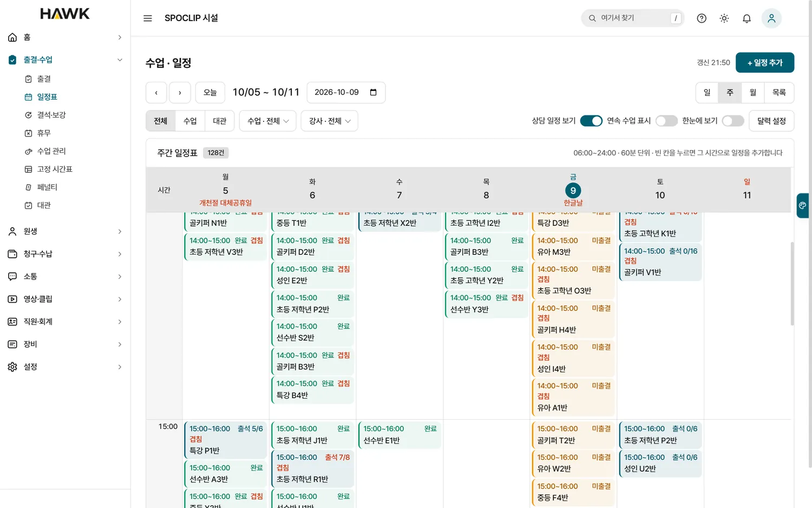Open 달력 설정 button
Viewport: 812px width, 508px height.
[x=771, y=121]
